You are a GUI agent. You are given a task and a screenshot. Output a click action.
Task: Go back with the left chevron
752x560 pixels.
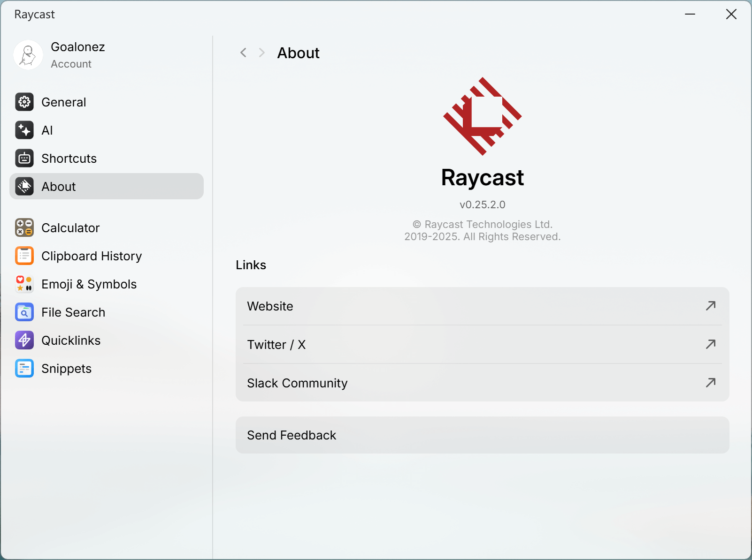click(x=243, y=53)
